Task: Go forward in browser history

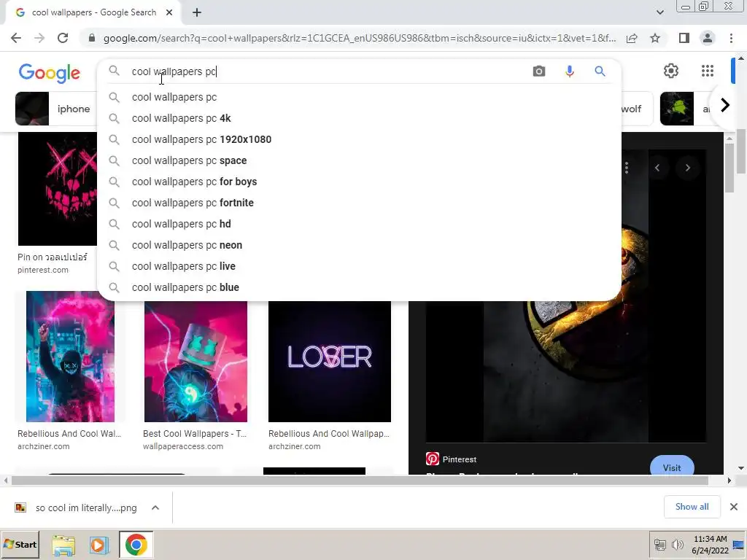Action: pyautogui.click(x=39, y=38)
